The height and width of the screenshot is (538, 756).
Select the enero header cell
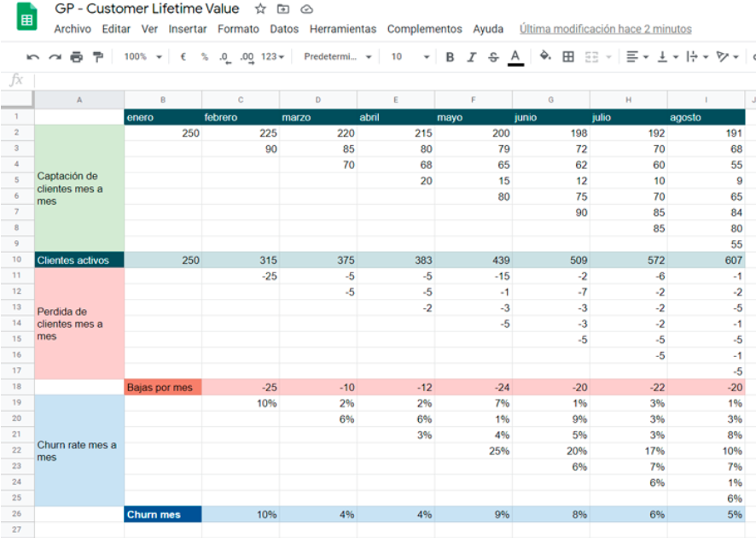point(163,117)
